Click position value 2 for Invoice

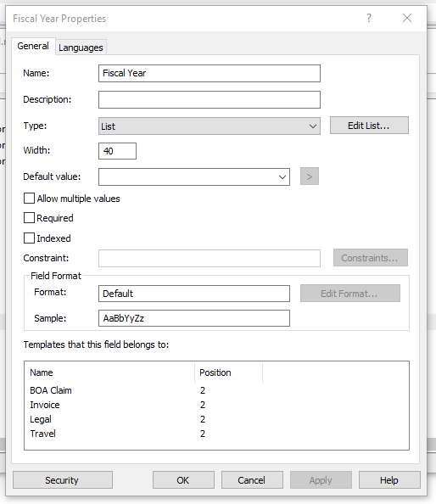point(203,405)
